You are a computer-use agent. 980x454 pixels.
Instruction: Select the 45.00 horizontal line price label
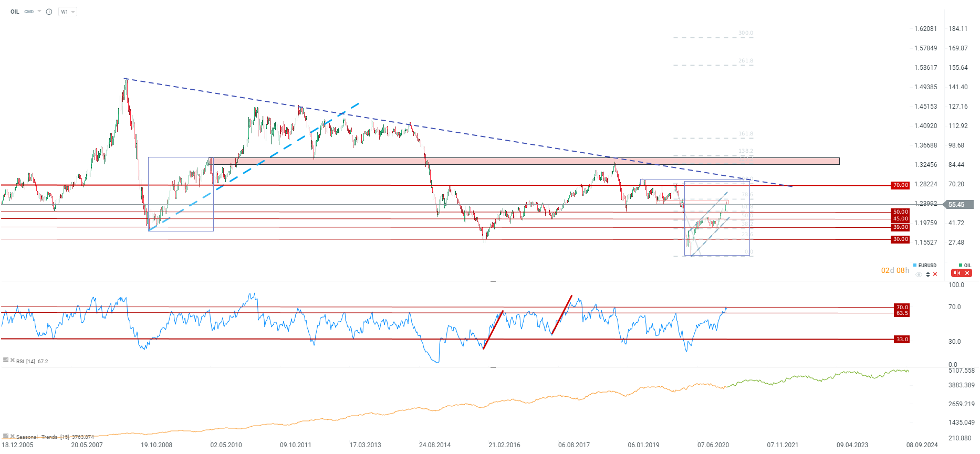click(900, 219)
